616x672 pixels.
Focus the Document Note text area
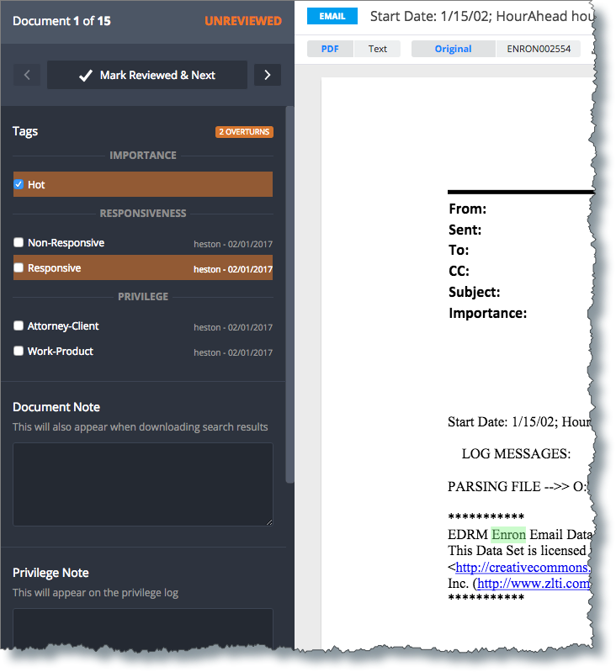point(143,484)
